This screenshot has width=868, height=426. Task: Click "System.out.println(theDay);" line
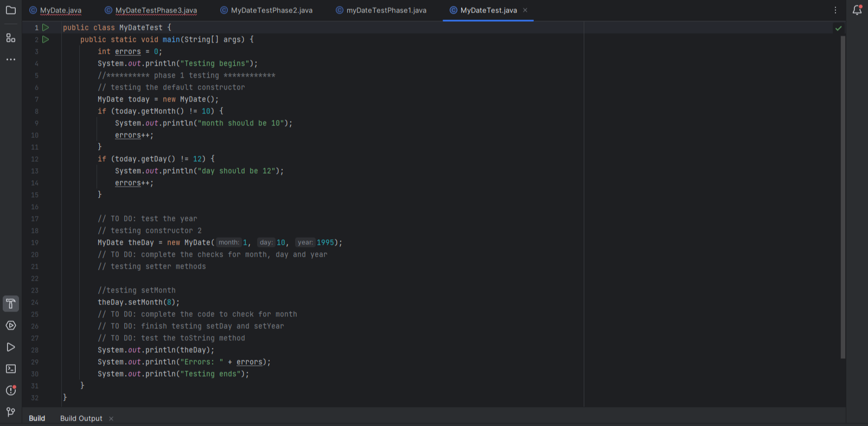(156, 350)
